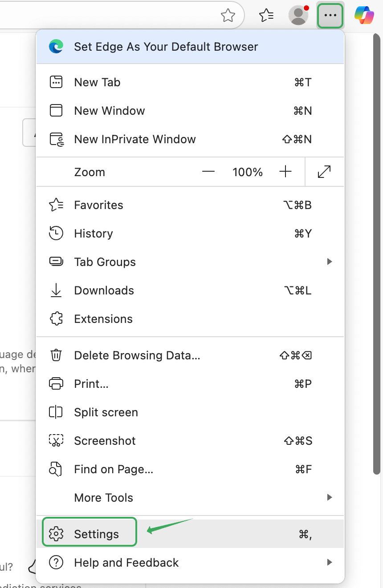This screenshot has height=588, width=383.
Task: Open the Favorites list toolbar icon
Action: pos(266,16)
